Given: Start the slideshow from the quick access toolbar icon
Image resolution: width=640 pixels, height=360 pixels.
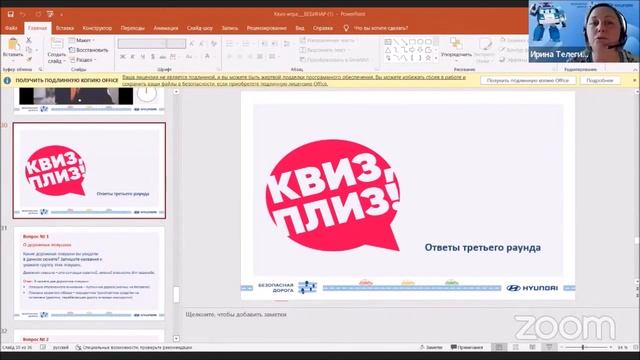Looking at the screenshot, I should 50,14.
